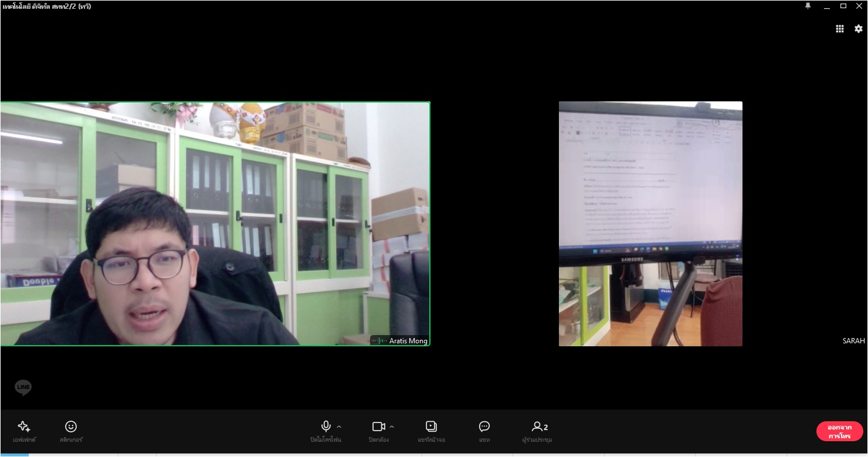Turn off the camera
Screen dimensions: 868x457
tap(379, 427)
